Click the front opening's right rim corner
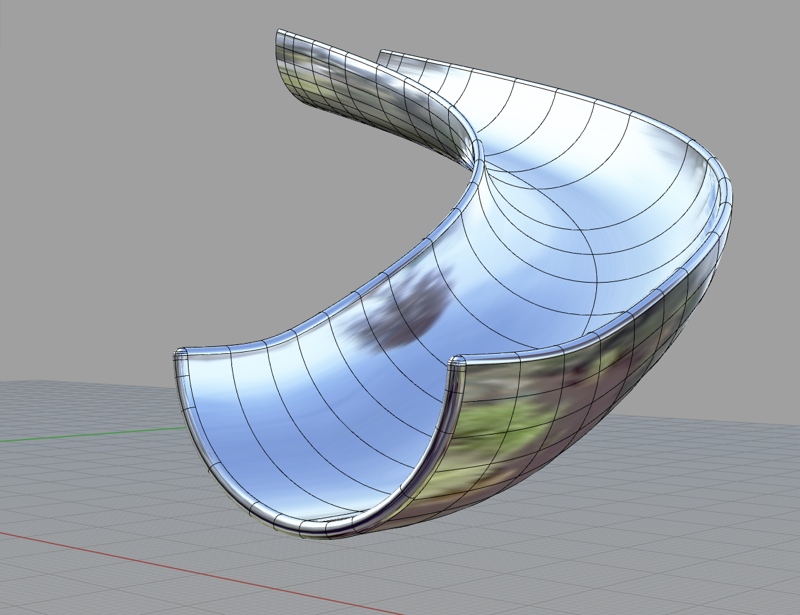The width and height of the screenshot is (800, 615). click(455, 365)
